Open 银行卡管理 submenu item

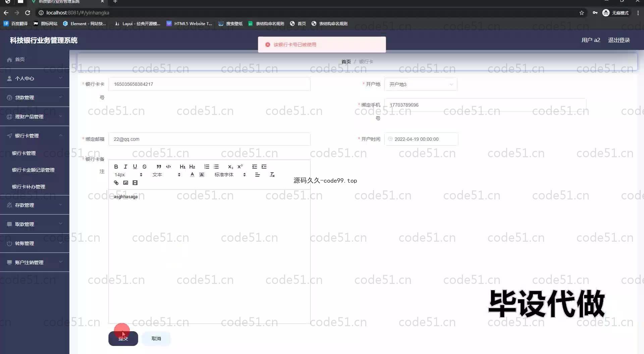(35, 153)
